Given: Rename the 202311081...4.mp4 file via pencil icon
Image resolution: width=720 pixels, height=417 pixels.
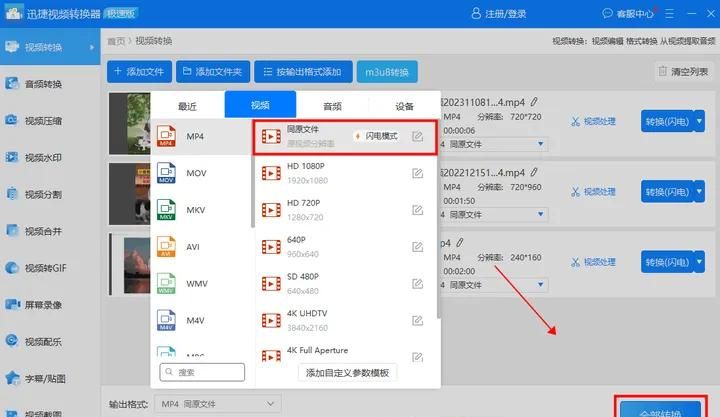Looking at the screenshot, I should [x=534, y=101].
